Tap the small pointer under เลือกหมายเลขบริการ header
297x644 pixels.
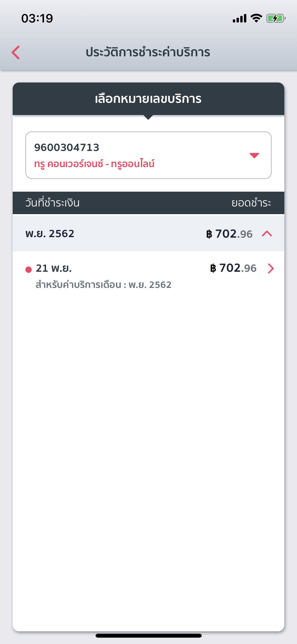pyautogui.click(x=148, y=117)
